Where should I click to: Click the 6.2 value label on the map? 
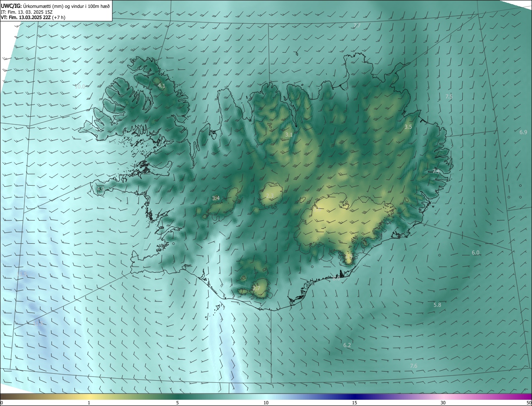click(x=347, y=345)
